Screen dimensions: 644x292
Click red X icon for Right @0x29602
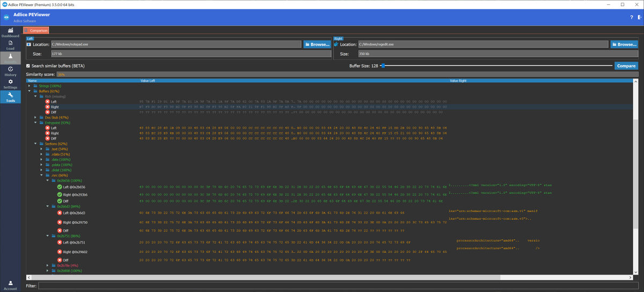60,251
